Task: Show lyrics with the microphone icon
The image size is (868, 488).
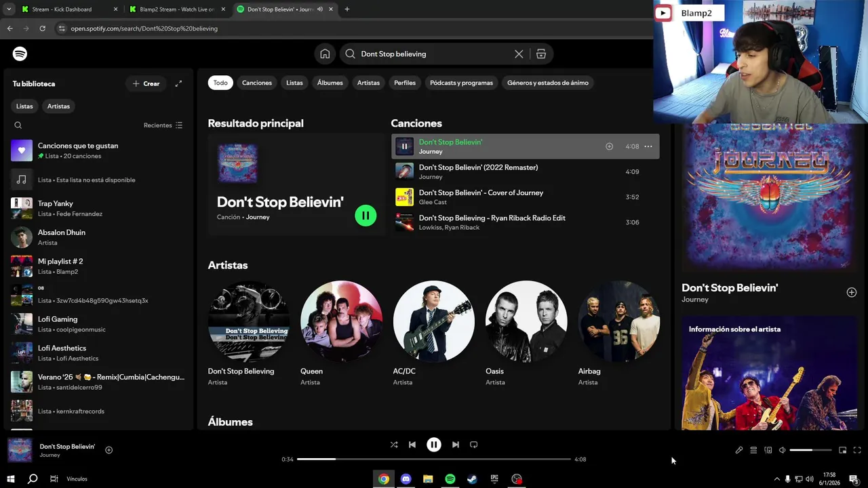Action: (739, 450)
